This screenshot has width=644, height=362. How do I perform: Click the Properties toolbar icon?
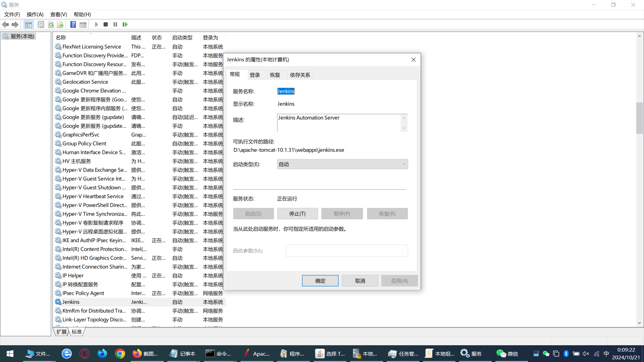(x=41, y=24)
